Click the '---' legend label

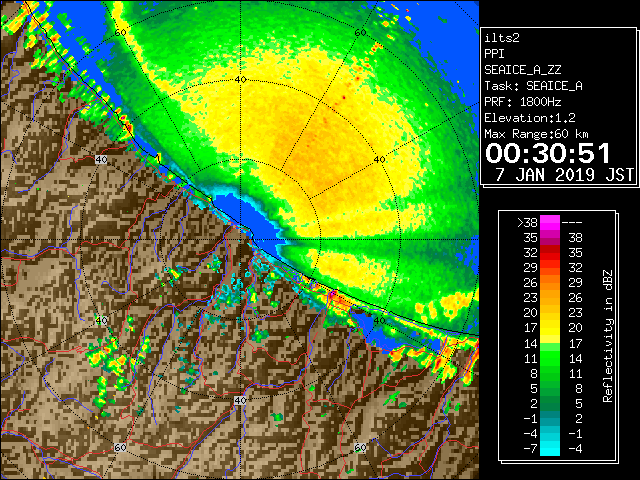click(x=572, y=223)
